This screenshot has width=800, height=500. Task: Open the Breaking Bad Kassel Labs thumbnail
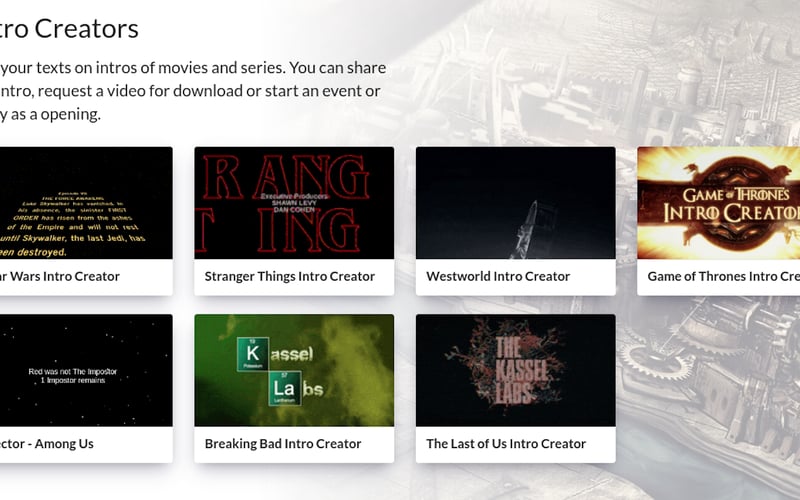coord(294,370)
